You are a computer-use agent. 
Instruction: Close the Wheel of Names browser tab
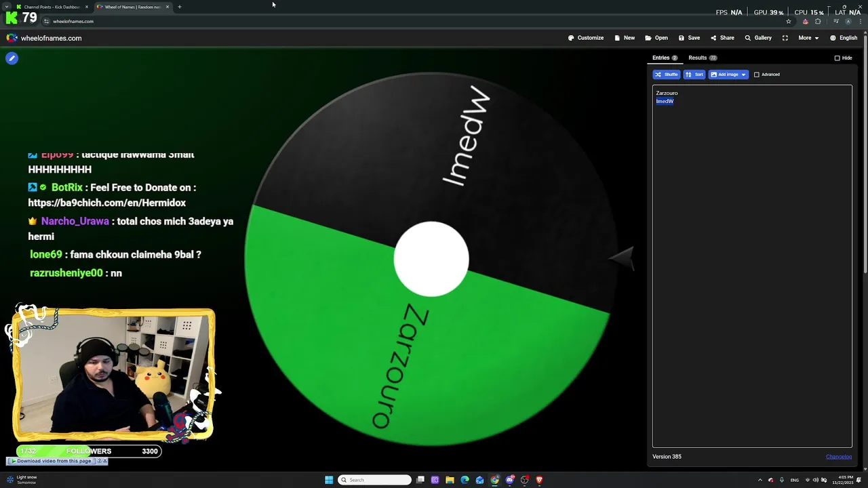coord(167,7)
